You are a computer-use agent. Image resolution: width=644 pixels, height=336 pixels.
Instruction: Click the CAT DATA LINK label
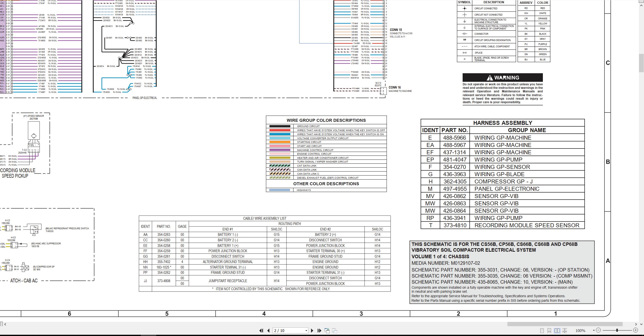click(307, 166)
